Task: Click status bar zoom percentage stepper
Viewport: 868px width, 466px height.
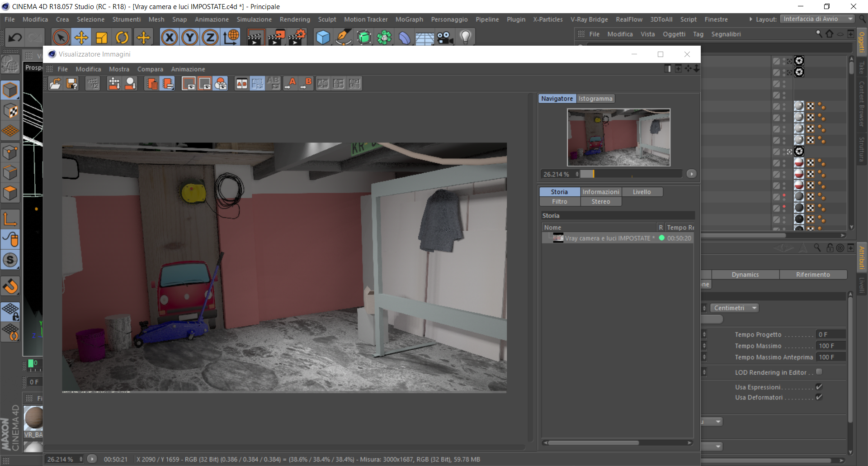Action: [81, 459]
